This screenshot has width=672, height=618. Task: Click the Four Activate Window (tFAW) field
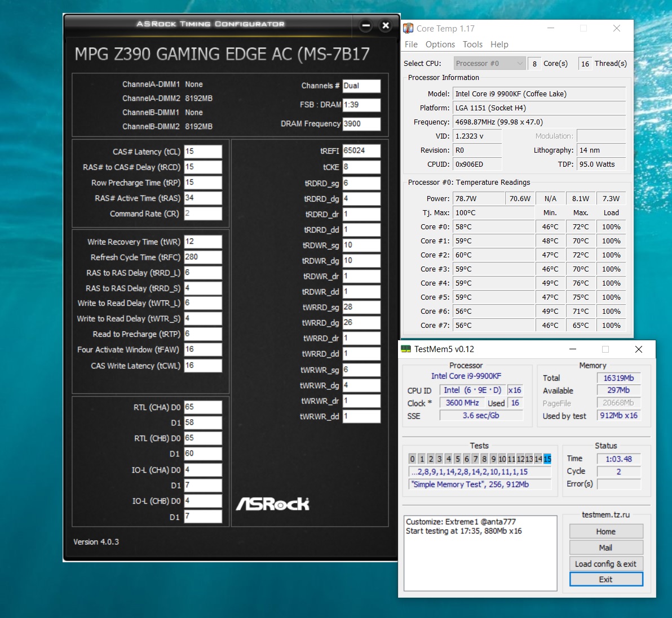tap(203, 349)
